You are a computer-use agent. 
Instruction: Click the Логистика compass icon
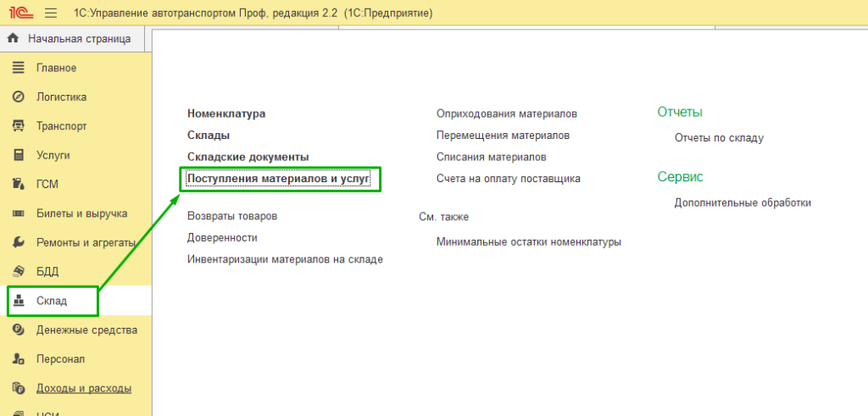coord(18,97)
